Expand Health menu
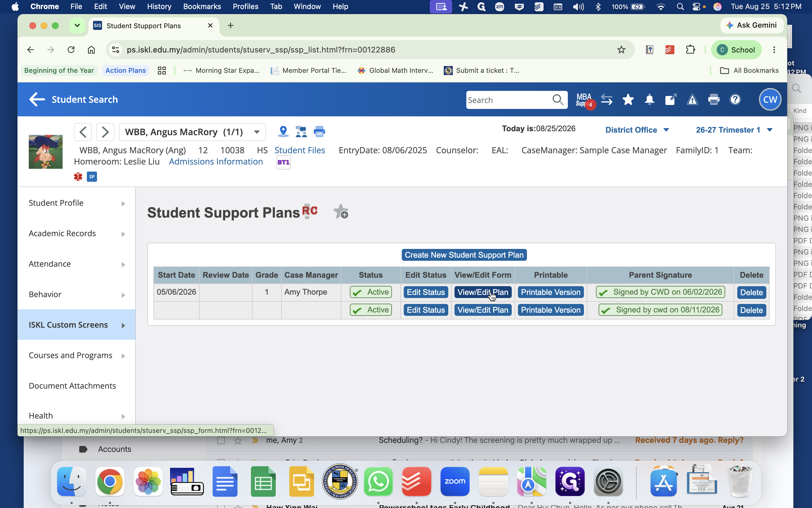Viewport: 812px width, 508px height. point(76,416)
